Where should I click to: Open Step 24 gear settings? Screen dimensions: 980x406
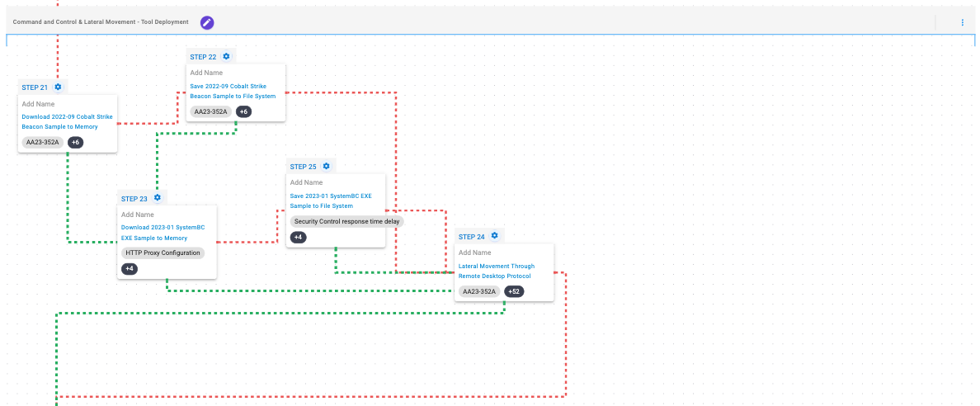pos(494,236)
